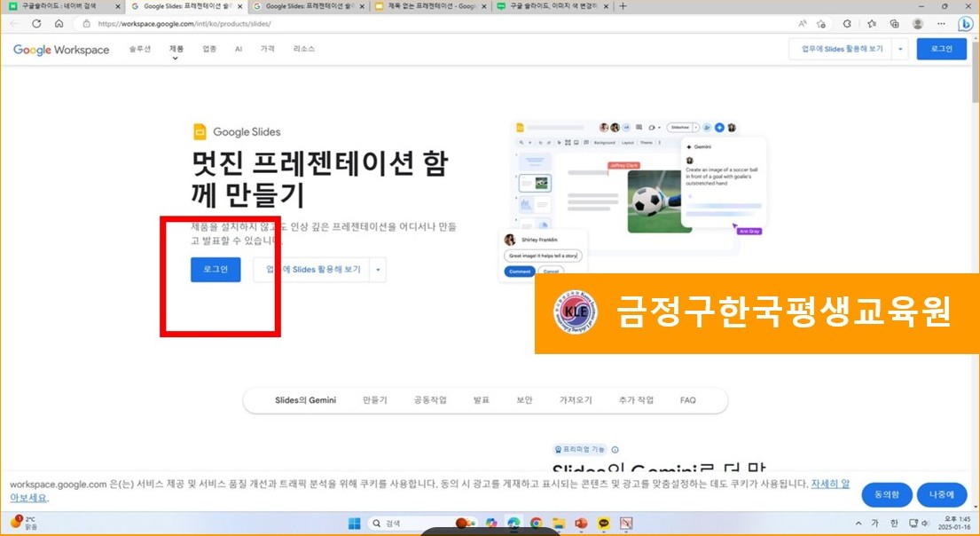Jump to the 만들기 section
The image size is (980, 536).
(x=375, y=400)
